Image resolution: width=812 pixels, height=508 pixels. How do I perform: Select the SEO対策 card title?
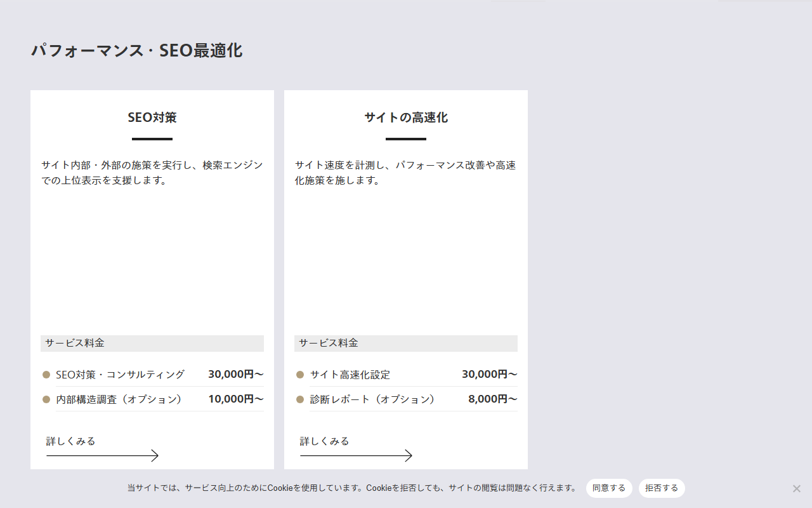tap(152, 117)
